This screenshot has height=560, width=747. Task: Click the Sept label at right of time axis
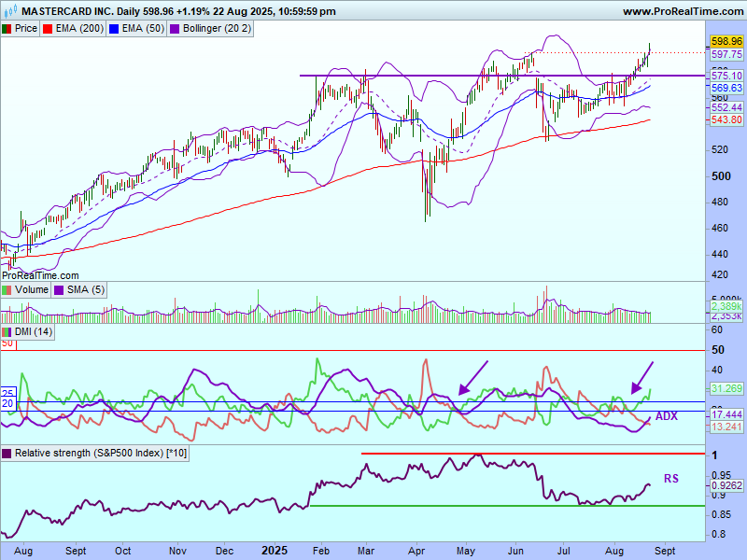[x=665, y=552]
